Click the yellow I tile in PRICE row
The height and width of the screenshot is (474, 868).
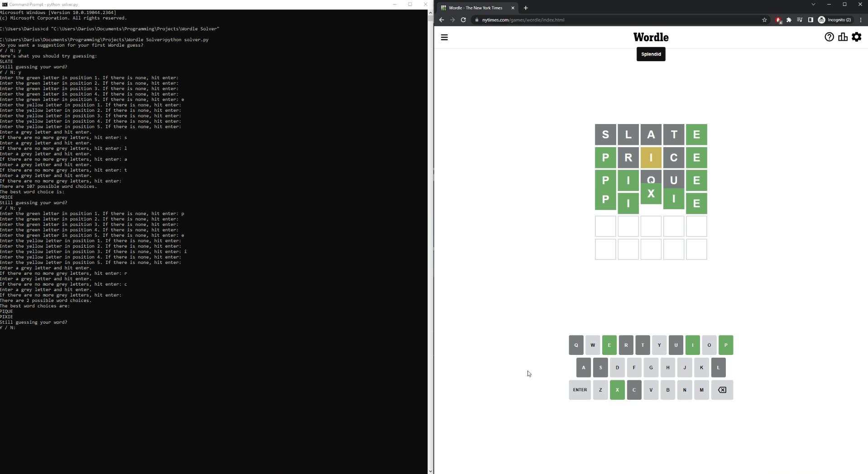coord(651,158)
